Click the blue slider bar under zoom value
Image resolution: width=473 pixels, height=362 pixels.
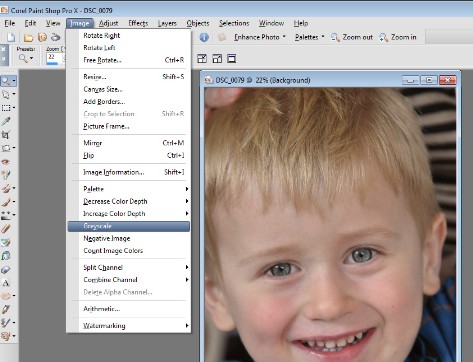click(x=52, y=63)
